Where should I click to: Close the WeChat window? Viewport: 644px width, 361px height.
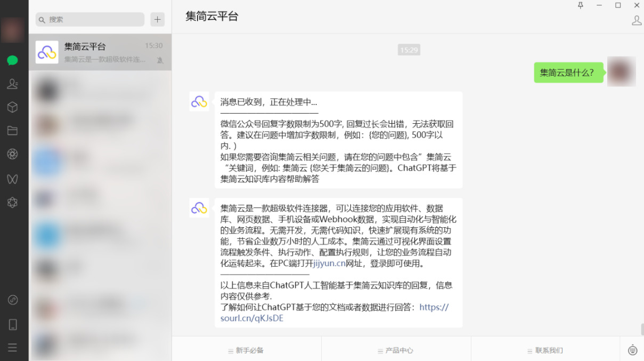[x=637, y=5]
